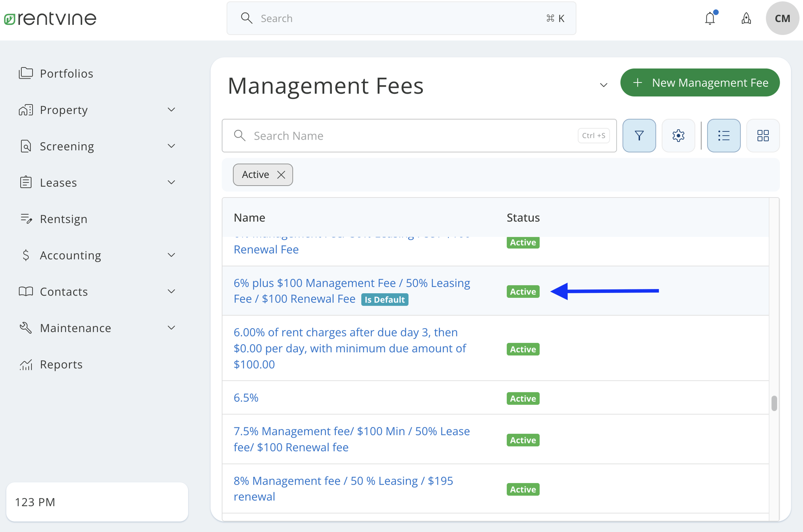The image size is (803, 532).
Task: Expand the Accounting sidebar section
Action: click(171, 255)
